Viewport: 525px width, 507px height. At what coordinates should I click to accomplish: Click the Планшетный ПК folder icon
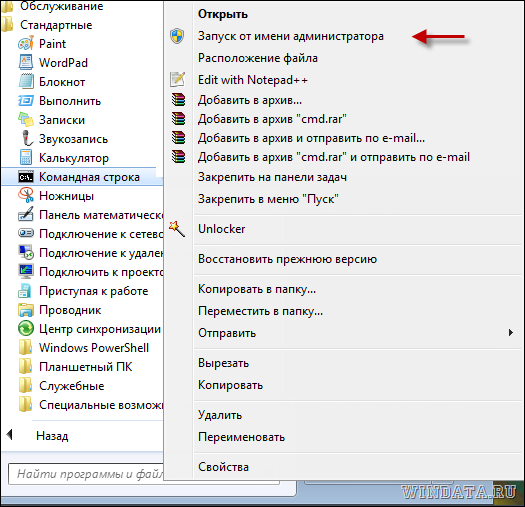pyautogui.click(x=25, y=367)
